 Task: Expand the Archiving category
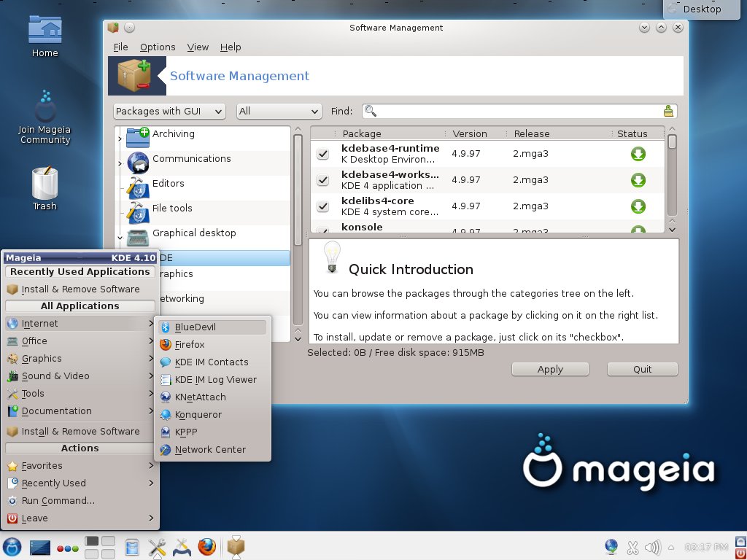[120, 139]
